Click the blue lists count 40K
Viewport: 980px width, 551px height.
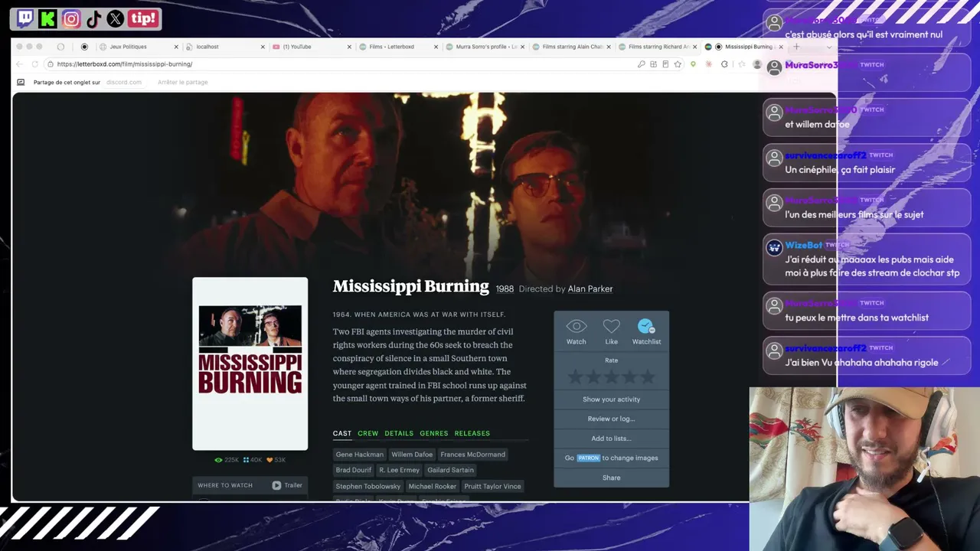tap(253, 460)
